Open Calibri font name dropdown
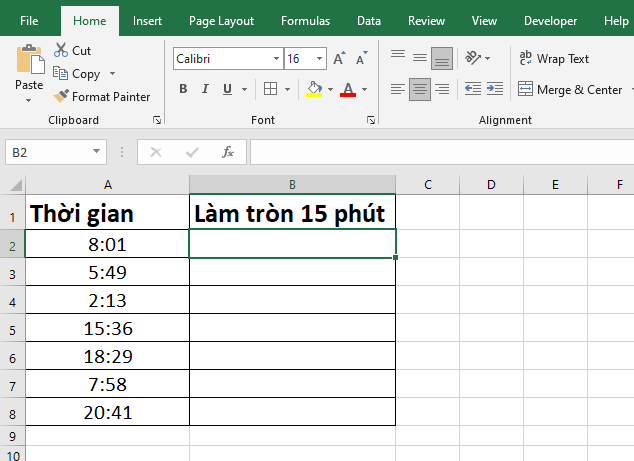Viewport: 634px width, 461px height. [x=276, y=59]
